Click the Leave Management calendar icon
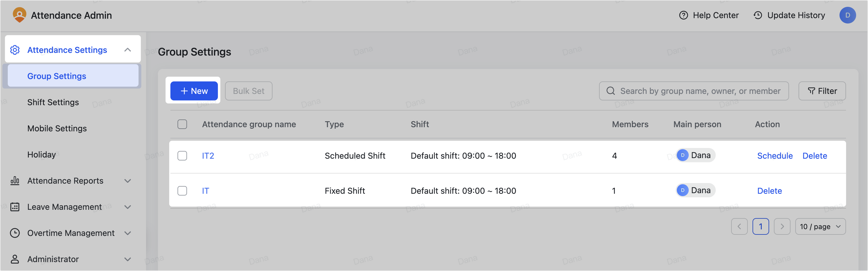 point(15,207)
